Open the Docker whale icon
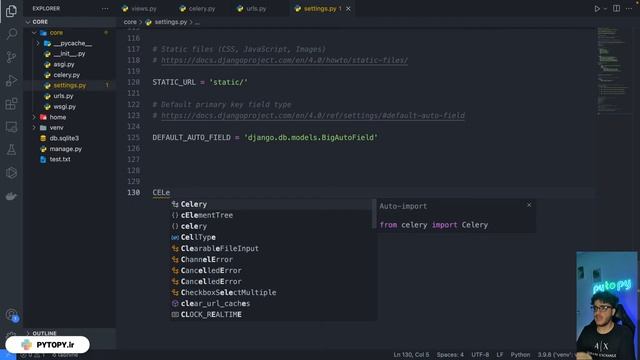 tap(11, 196)
